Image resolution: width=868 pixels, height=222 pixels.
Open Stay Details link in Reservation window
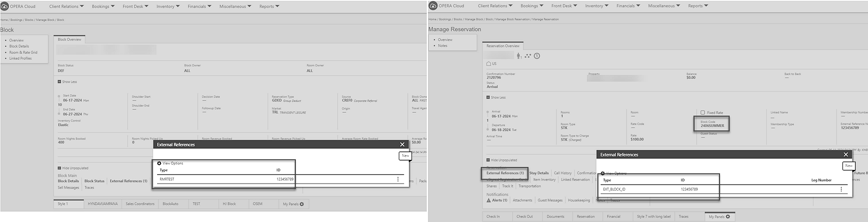[x=539, y=173]
